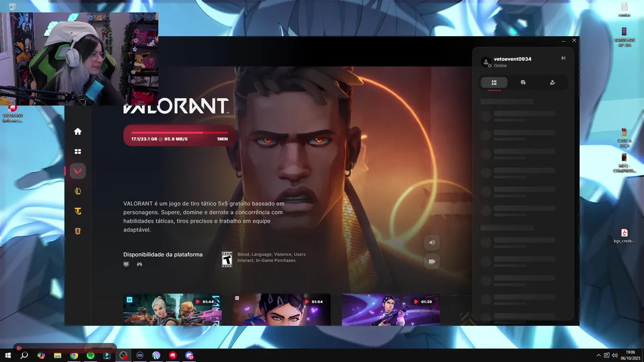Click the VALORANT logo title
This screenshot has width=644, height=362.
click(176, 106)
